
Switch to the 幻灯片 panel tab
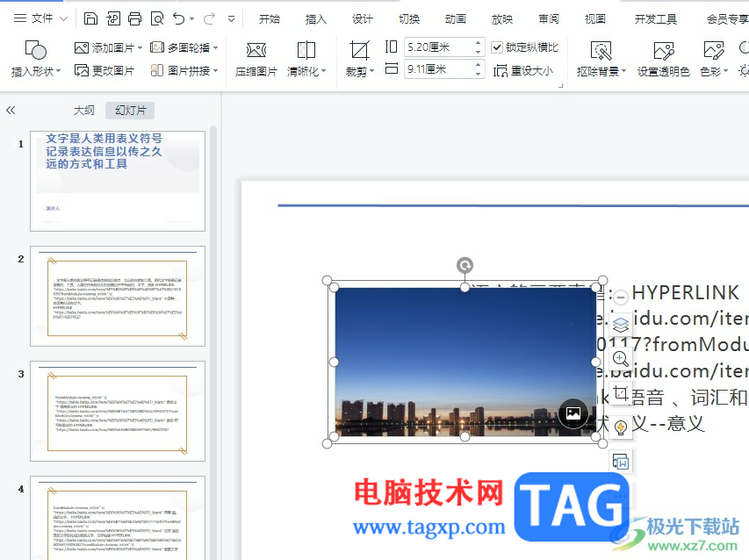coord(130,111)
